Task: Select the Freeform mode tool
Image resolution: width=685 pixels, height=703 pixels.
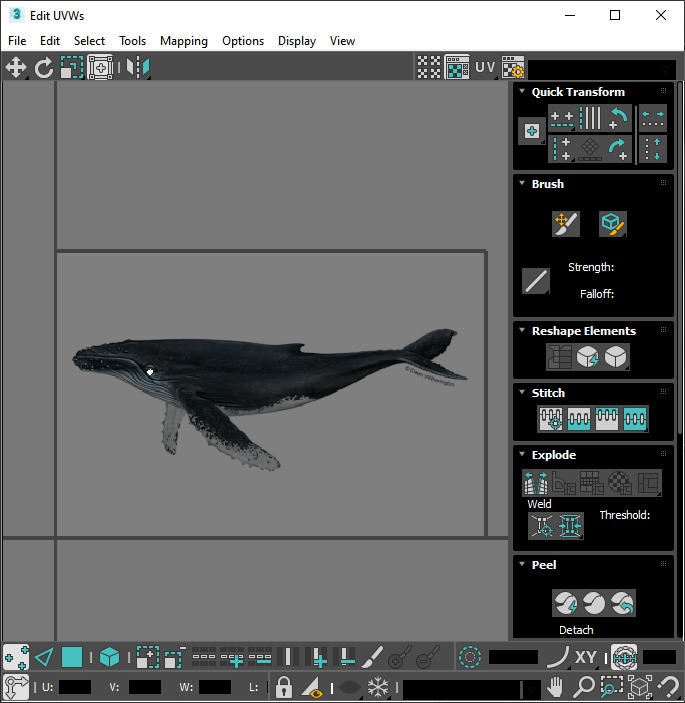Action: point(100,67)
